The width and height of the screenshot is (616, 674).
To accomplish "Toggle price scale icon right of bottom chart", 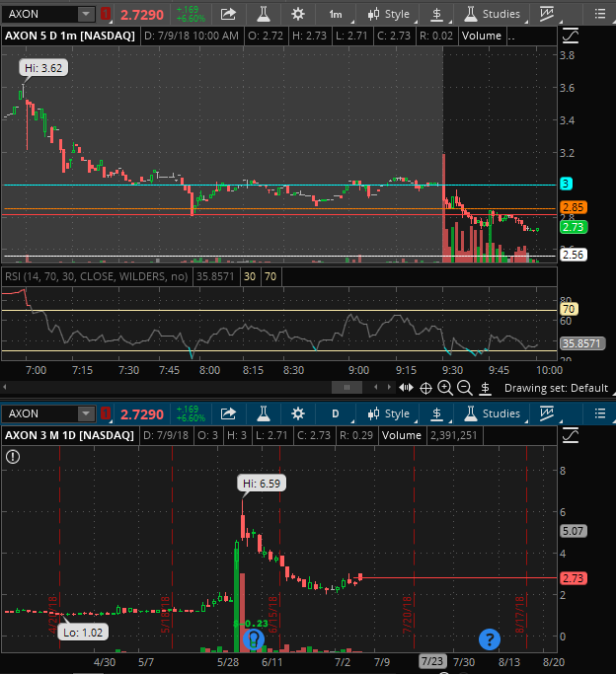I will [x=570, y=435].
